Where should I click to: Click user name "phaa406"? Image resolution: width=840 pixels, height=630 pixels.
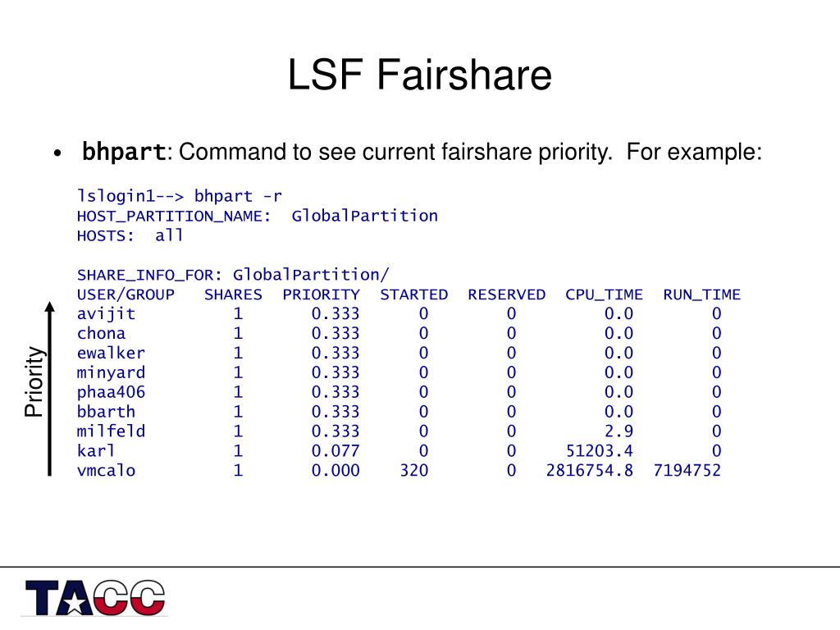point(111,392)
